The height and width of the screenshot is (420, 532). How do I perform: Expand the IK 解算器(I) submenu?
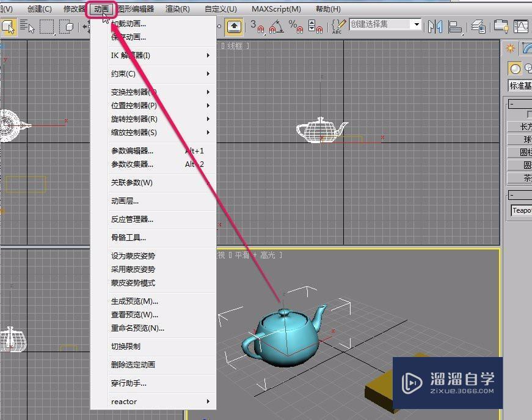tap(153, 55)
